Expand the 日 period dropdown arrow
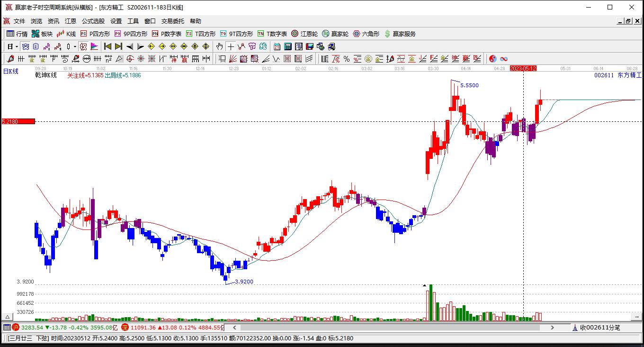 17,46
